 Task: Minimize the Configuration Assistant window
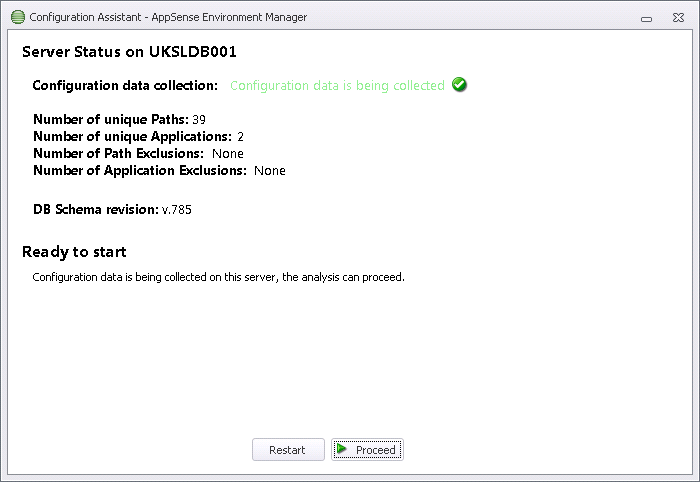(x=646, y=18)
